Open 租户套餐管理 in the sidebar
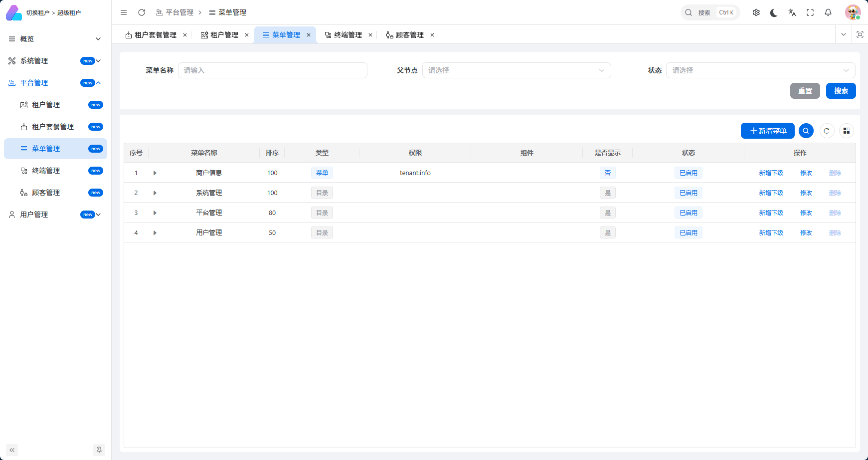The image size is (868, 460). point(55,127)
